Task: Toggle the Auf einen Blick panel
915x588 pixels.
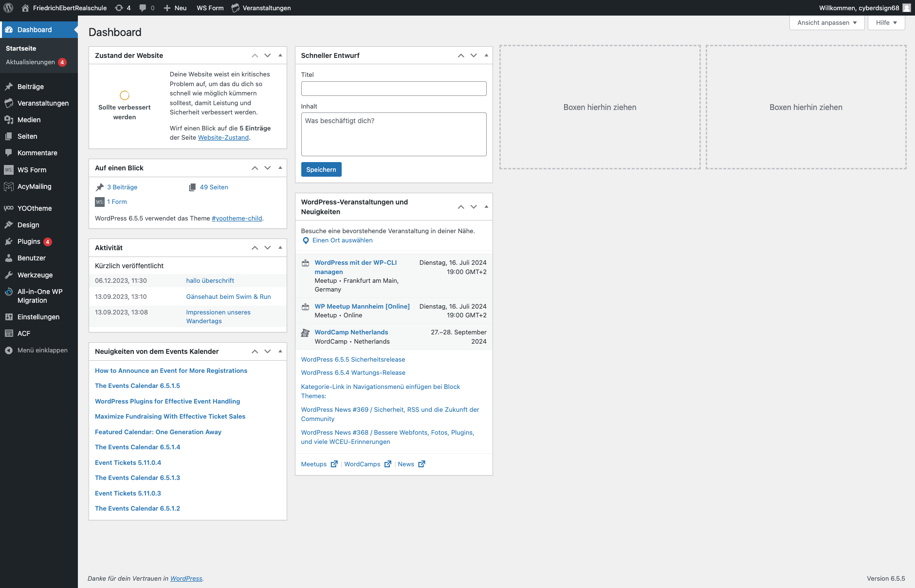Action: (x=280, y=168)
